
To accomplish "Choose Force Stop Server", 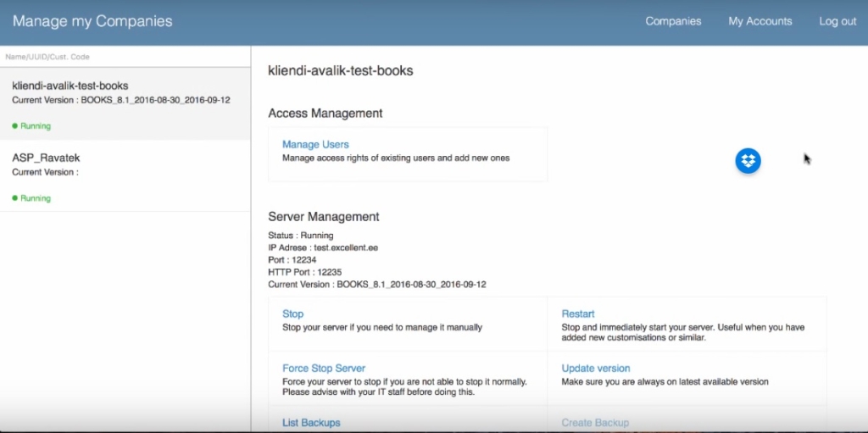I will click(x=324, y=369).
